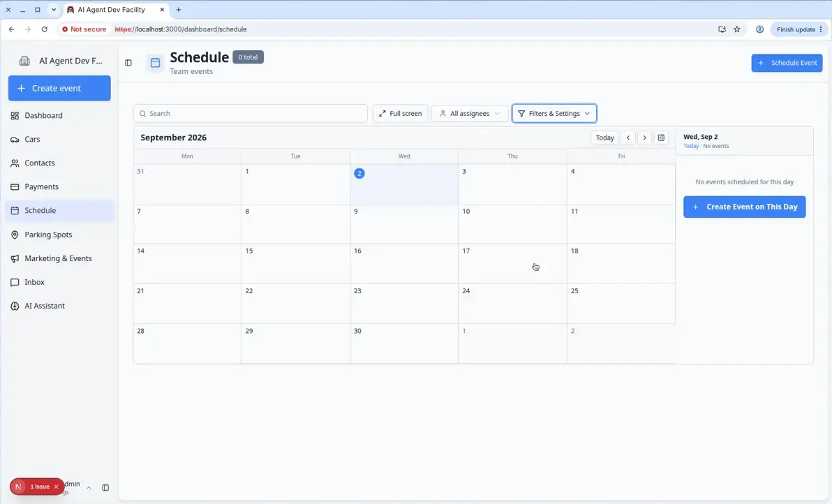
Task: Click the Schedule calendar icon by the title
Action: pyautogui.click(x=156, y=63)
